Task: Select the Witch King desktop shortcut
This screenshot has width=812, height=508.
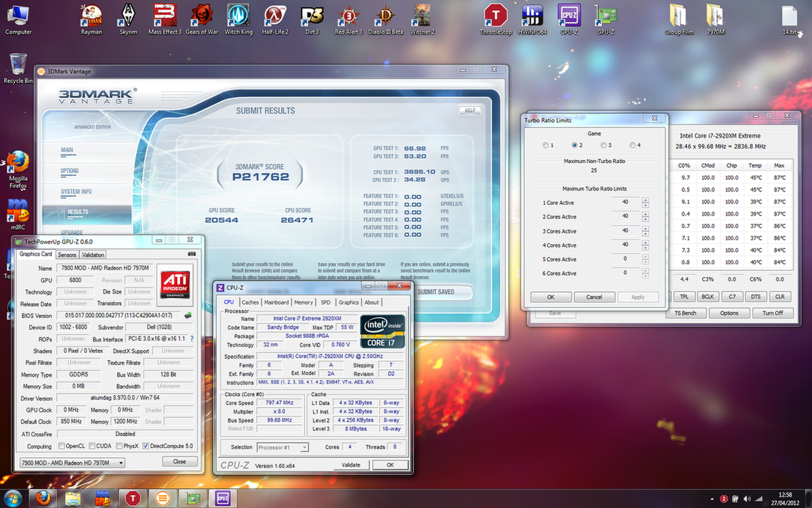Action: click(x=239, y=19)
